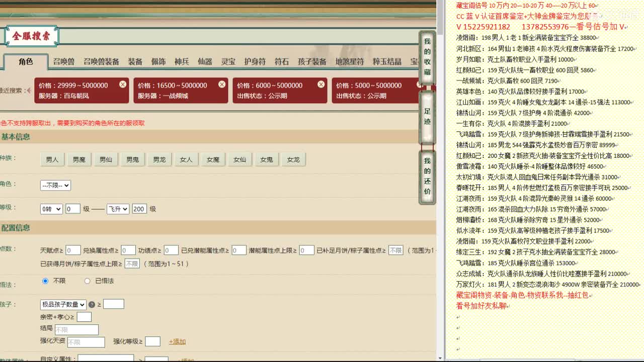Open 足迹 side panel
This screenshot has height=362, width=644.
[x=427, y=118]
